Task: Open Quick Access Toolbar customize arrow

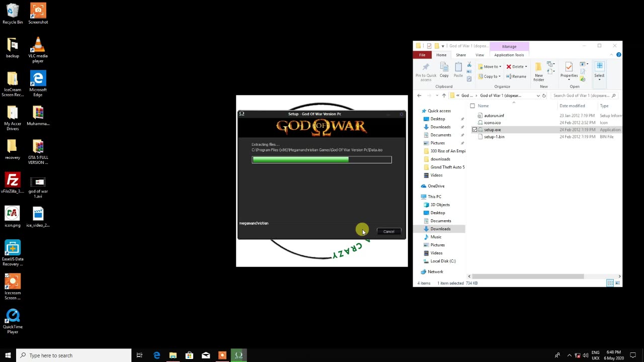Action: (x=443, y=46)
